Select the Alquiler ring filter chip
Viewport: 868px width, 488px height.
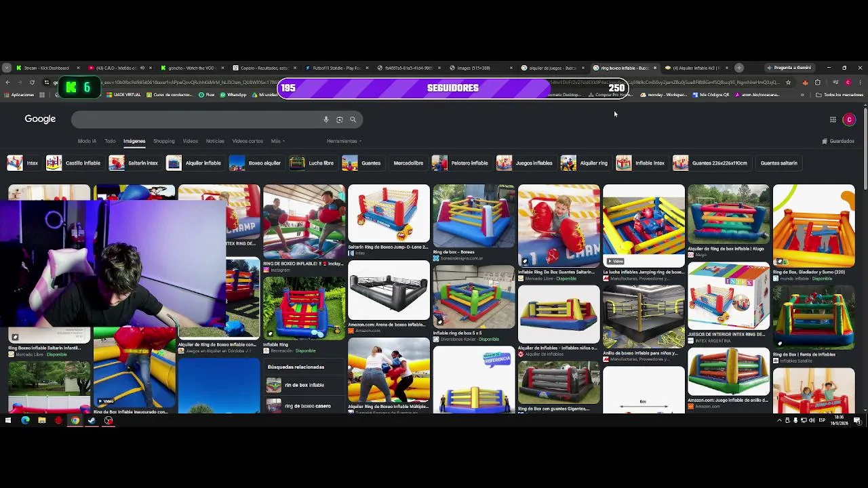coord(585,163)
